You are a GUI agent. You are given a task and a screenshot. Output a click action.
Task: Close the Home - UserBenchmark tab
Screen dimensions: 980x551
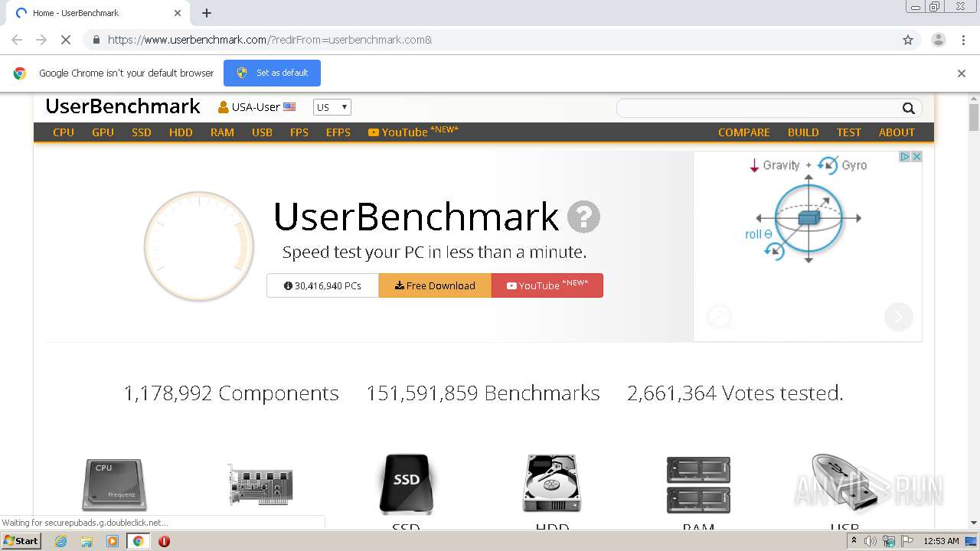[178, 13]
